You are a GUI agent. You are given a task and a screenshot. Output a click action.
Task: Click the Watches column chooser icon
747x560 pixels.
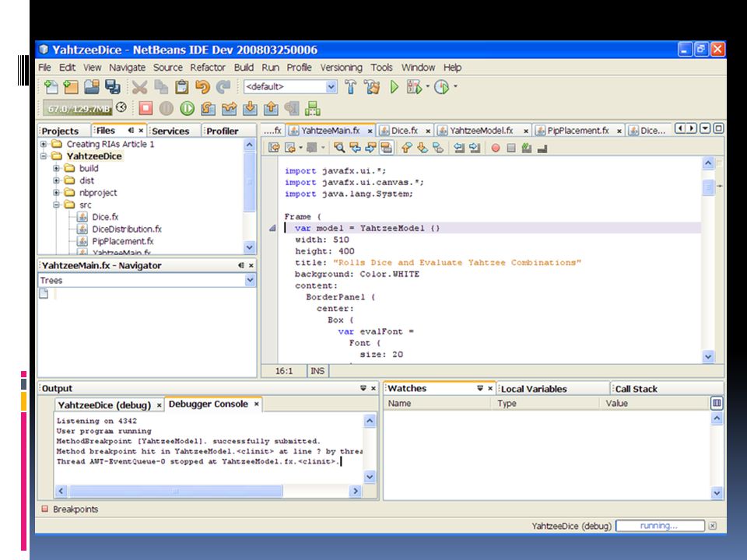pos(717,404)
